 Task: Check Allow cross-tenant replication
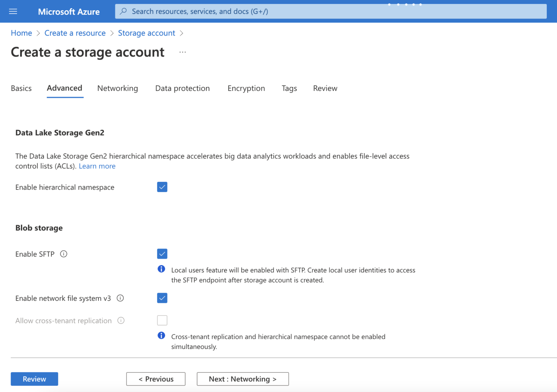coord(162,320)
